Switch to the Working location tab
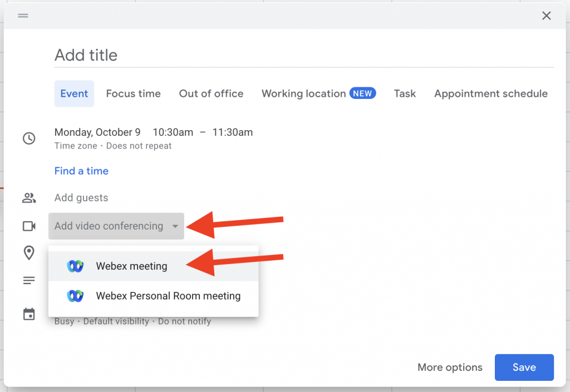The image size is (570, 392). 319,93
